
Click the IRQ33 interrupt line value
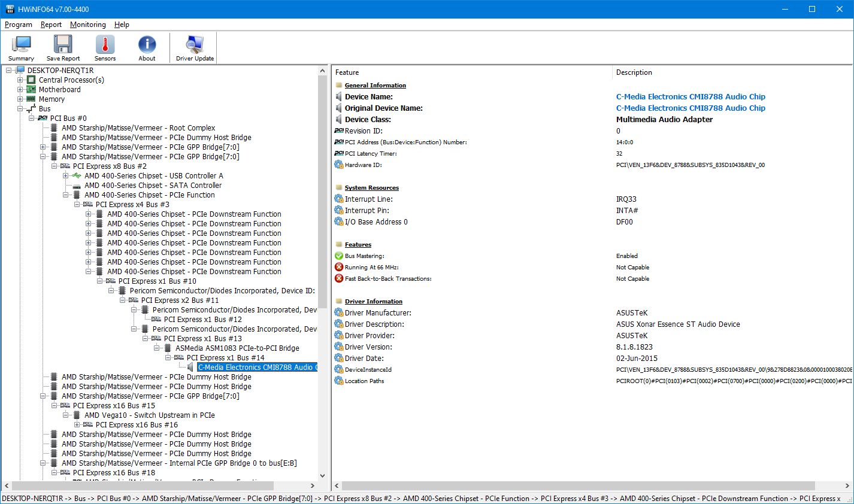click(626, 199)
